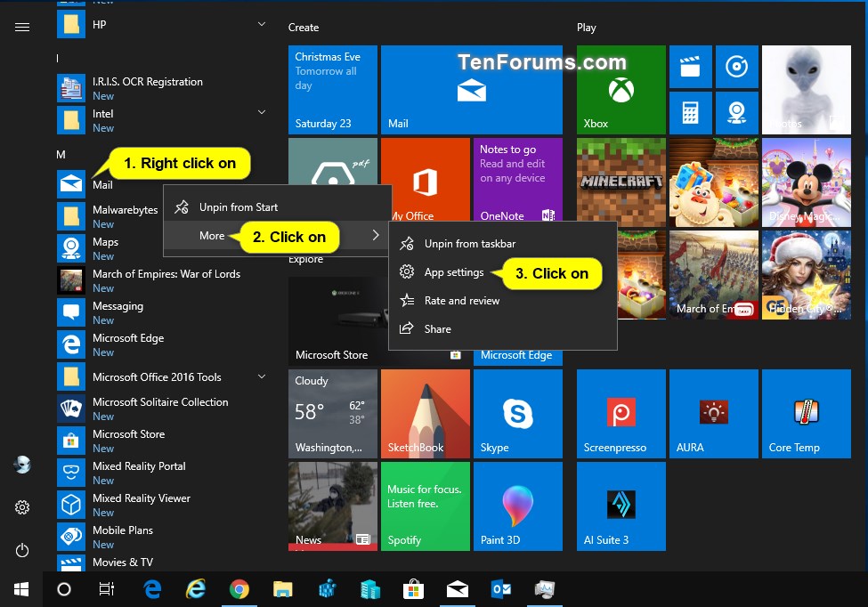Launch the Skype tile

[x=517, y=414]
